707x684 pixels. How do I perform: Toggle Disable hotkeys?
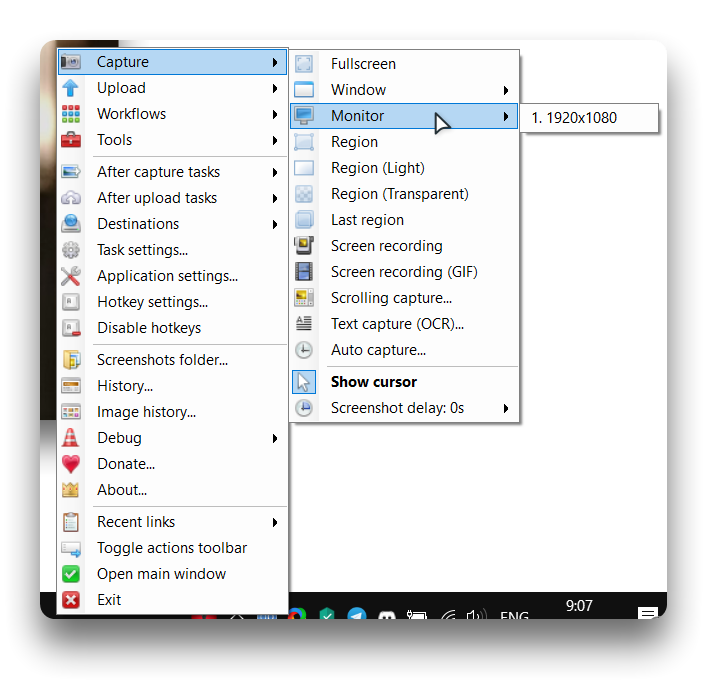click(x=173, y=328)
